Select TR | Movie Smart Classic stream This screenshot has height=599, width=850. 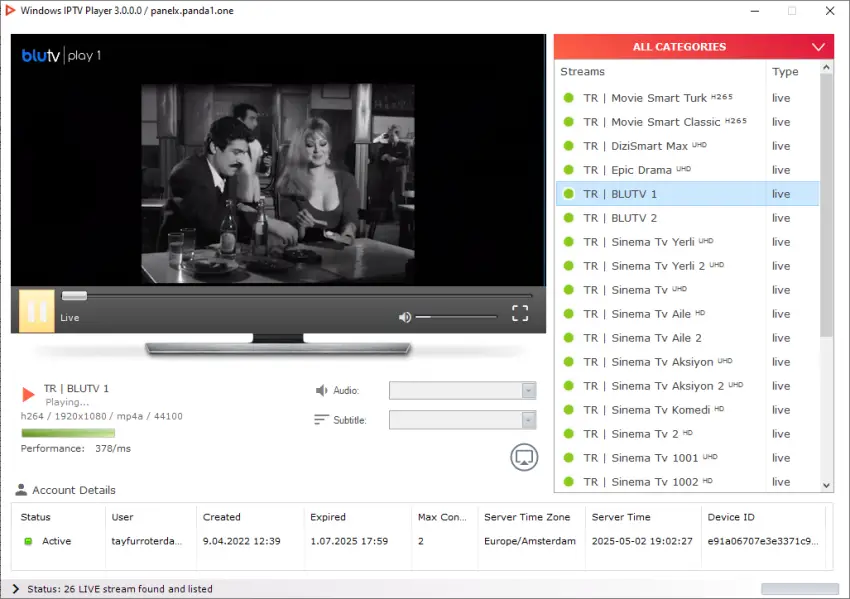click(687, 122)
